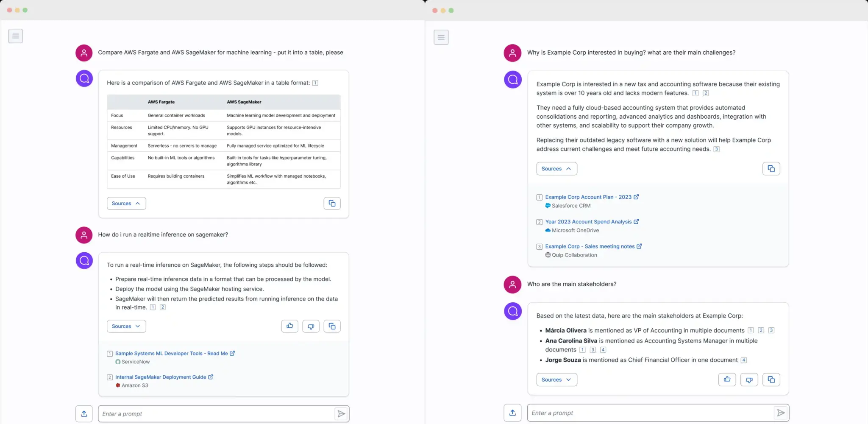The width and height of the screenshot is (868, 424).
Task: Copy the Example Corp challenges answer
Action: [x=771, y=169]
